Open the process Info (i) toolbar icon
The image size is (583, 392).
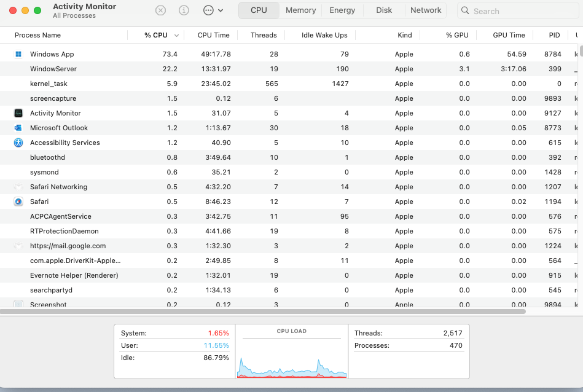tap(184, 10)
